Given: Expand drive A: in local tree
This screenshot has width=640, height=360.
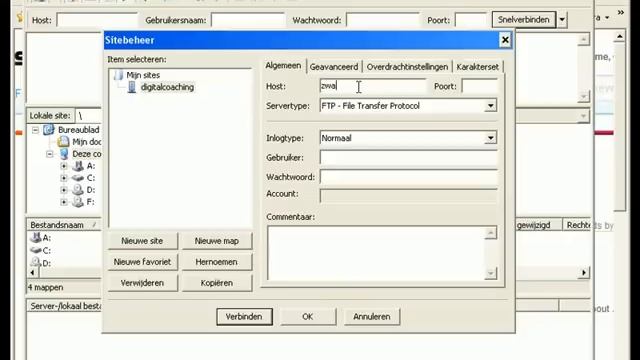Looking at the screenshot, I should [64, 166].
